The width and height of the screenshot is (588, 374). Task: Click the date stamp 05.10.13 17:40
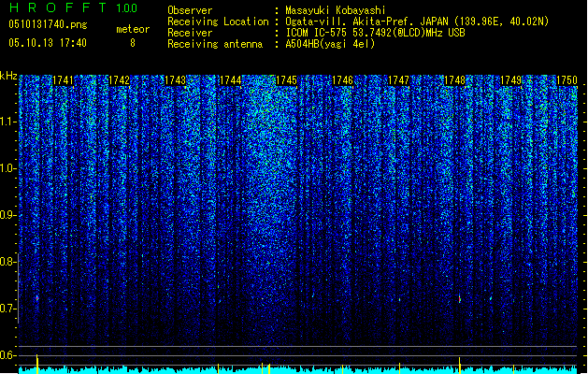pos(48,43)
